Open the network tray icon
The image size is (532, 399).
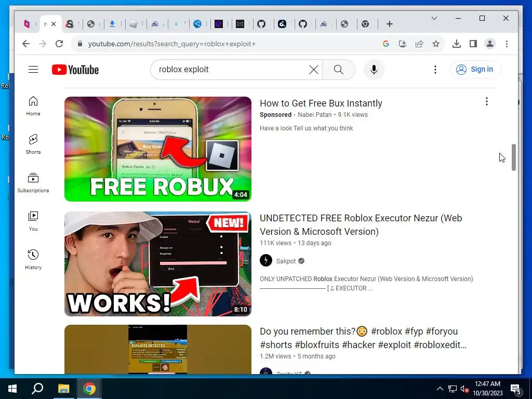pyautogui.click(x=453, y=389)
